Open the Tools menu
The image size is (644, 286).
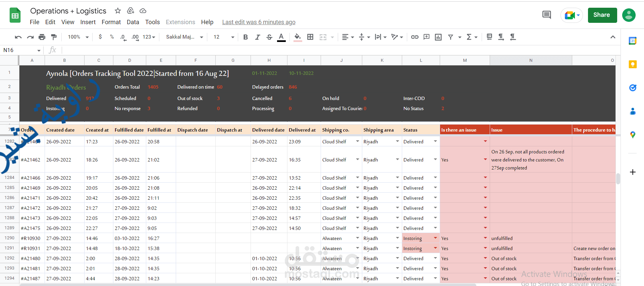(152, 22)
